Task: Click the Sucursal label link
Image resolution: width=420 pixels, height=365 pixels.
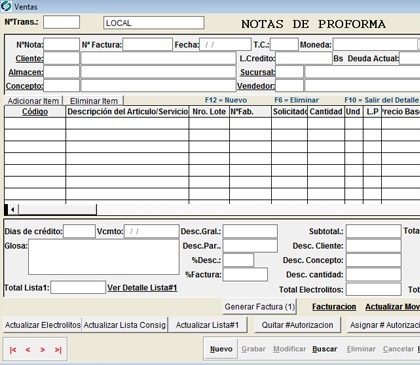Action: pyautogui.click(x=258, y=72)
